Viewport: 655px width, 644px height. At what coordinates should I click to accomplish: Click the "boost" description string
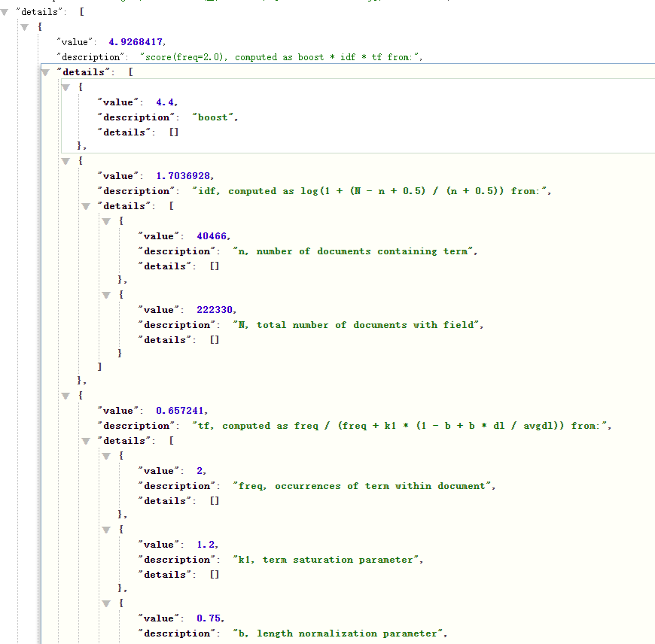[x=213, y=117]
